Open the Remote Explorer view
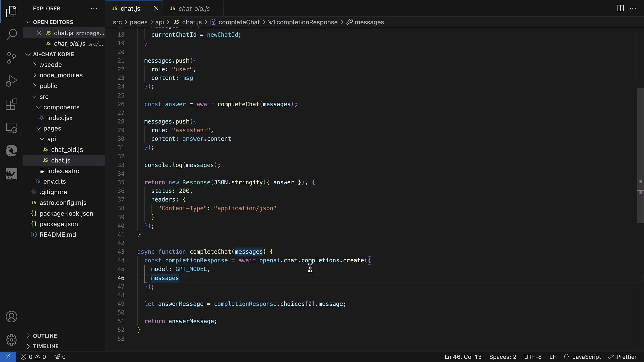The image size is (644, 362). [x=11, y=128]
